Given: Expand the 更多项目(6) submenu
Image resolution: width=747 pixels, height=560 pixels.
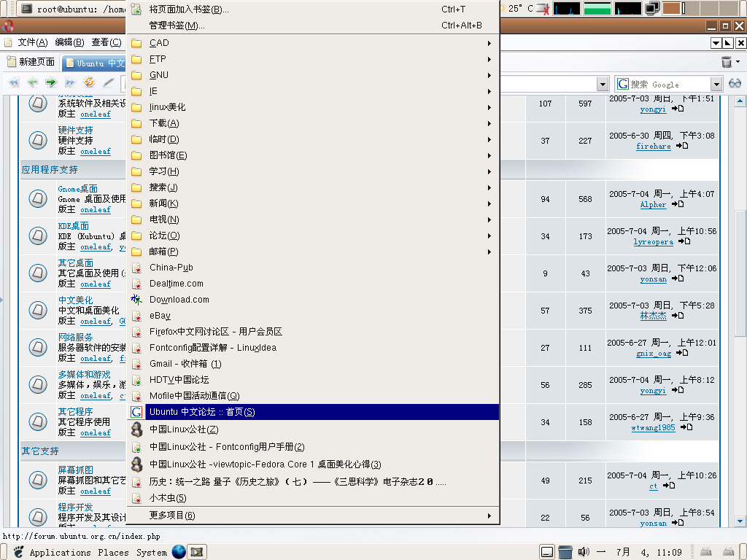Looking at the screenshot, I should click(x=314, y=516).
